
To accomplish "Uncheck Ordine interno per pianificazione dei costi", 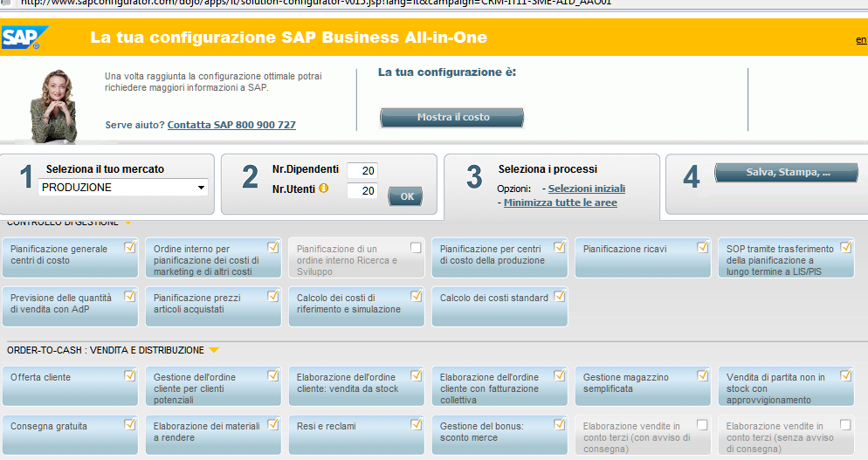I will [273, 247].
